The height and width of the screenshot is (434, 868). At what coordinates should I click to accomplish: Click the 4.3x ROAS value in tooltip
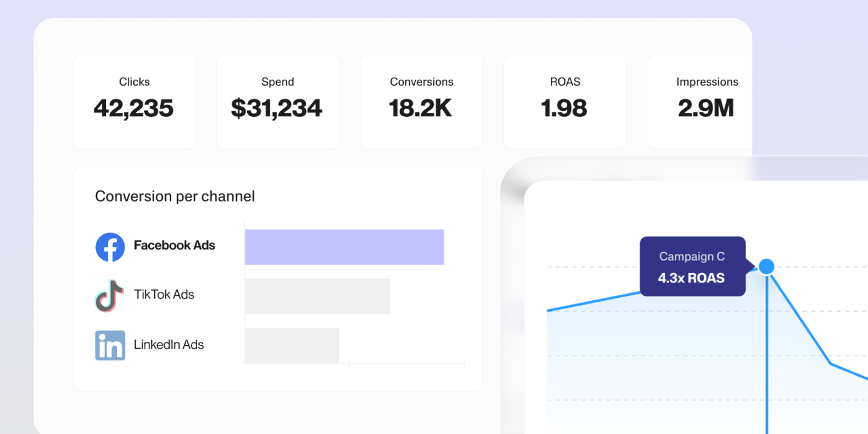click(x=691, y=278)
